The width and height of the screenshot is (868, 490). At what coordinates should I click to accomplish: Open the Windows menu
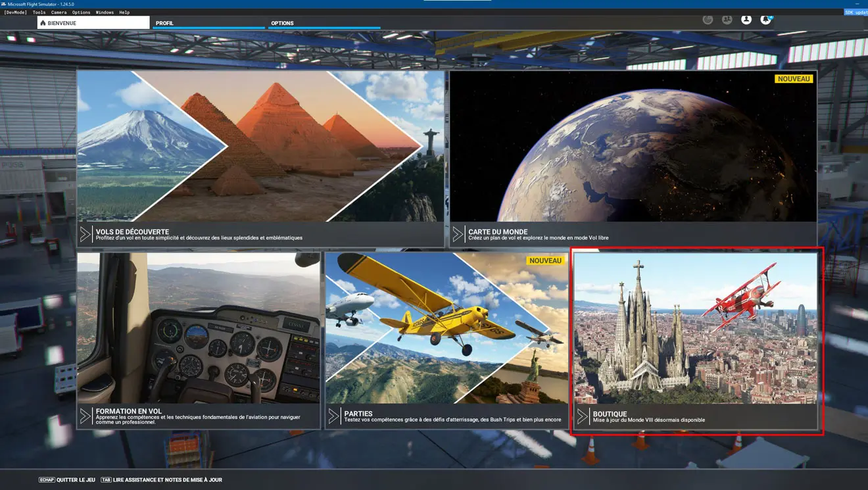(105, 12)
